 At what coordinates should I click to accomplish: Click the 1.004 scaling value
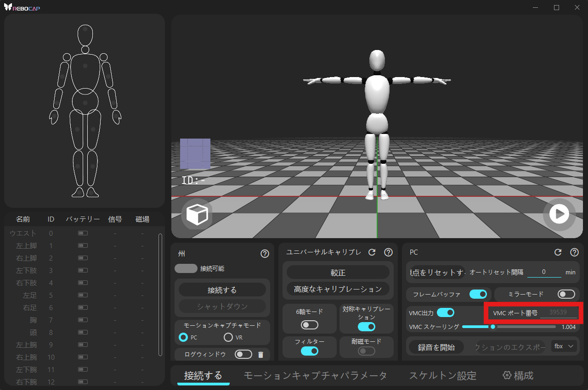pos(568,327)
